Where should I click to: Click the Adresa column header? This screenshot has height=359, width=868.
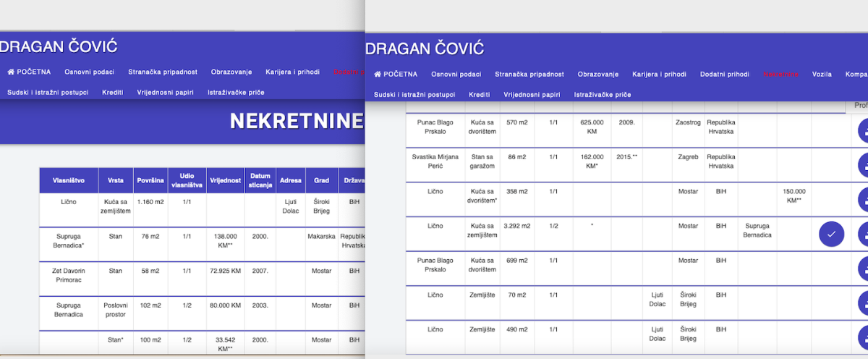click(x=289, y=180)
